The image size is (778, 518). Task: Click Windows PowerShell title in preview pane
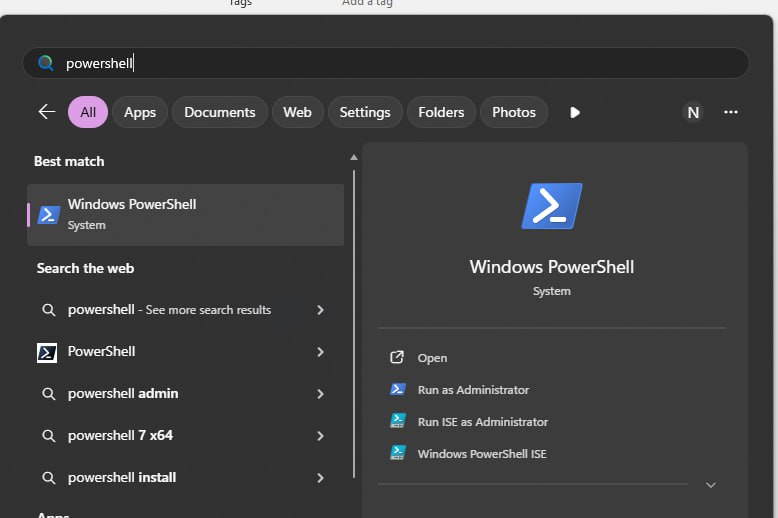point(552,267)
